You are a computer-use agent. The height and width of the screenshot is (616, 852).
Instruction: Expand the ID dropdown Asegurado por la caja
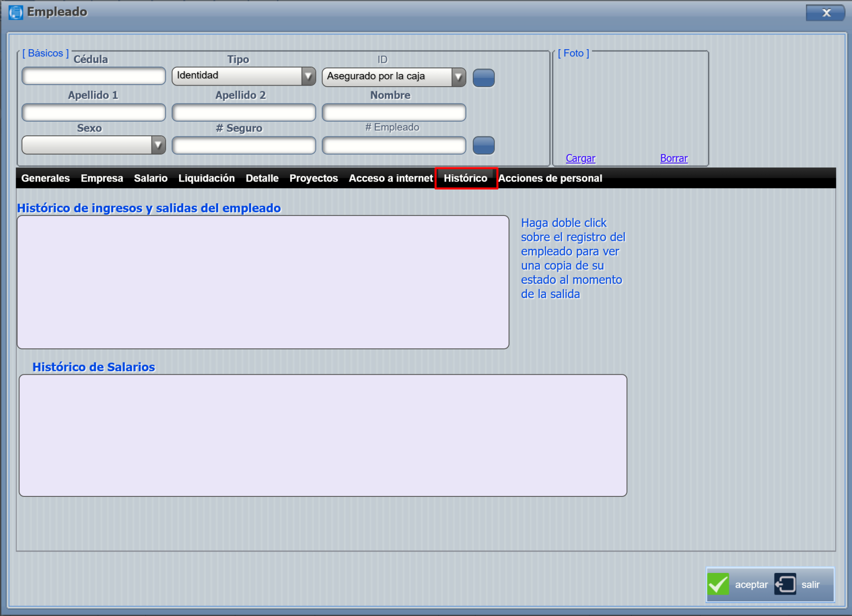pyautogui.click(x=394, y=77)
